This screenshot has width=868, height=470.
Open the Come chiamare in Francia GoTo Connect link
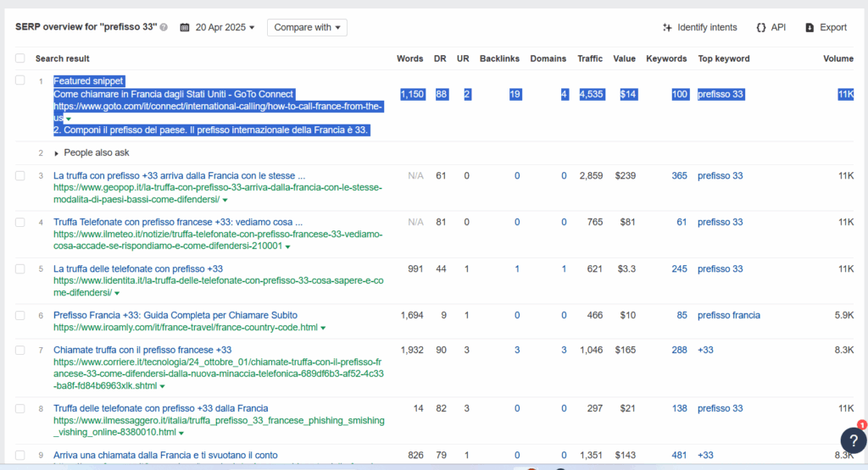pyautogui.click(x=173, y=94)
